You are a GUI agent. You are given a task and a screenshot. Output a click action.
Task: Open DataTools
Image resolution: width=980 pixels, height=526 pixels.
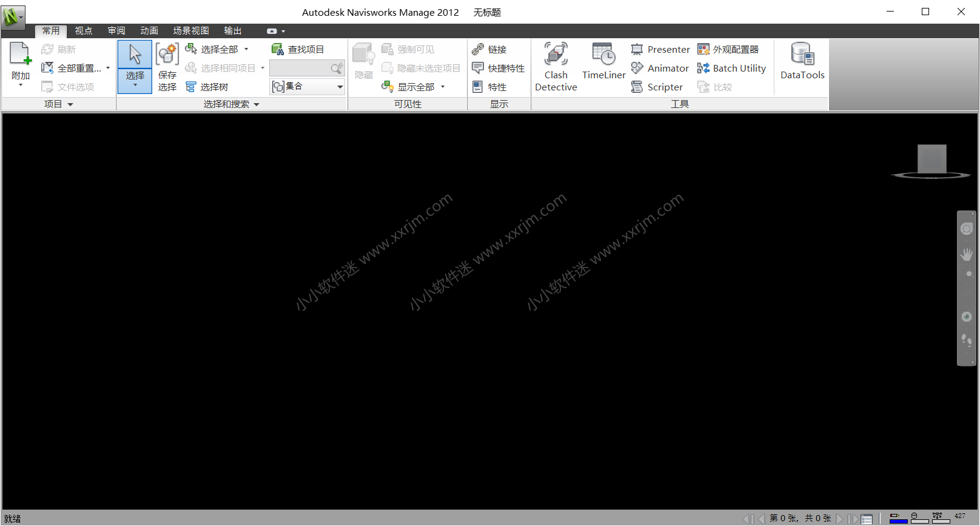(802, 61)
